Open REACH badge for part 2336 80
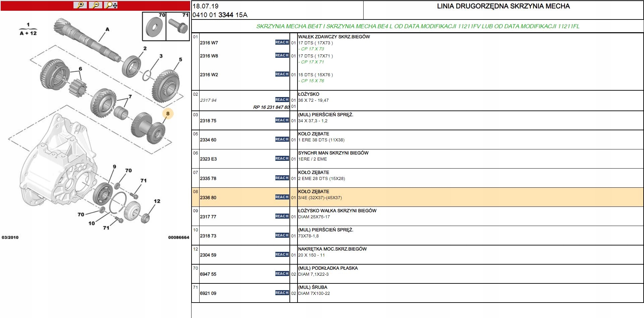 coord(282,197)
